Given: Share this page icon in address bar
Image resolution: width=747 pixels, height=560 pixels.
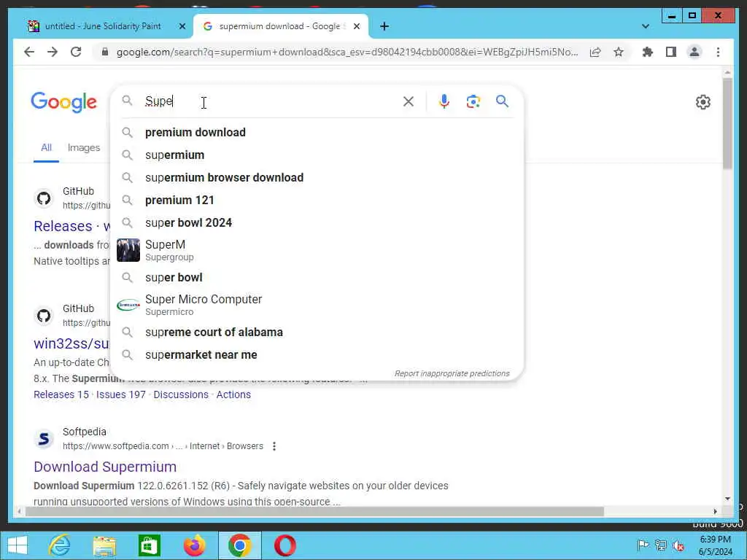Looking at the screenshot, I should coord(595,52).
